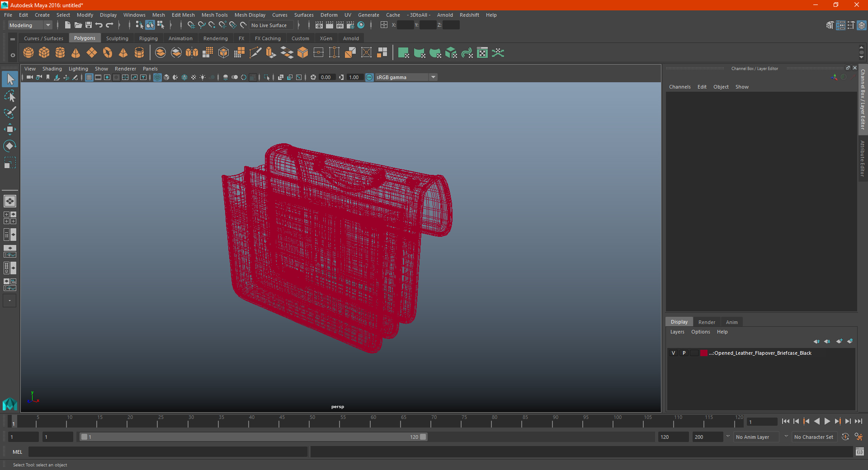Click the MEL script language label
This screenshot has height=470, width=868.
point(17,452)
